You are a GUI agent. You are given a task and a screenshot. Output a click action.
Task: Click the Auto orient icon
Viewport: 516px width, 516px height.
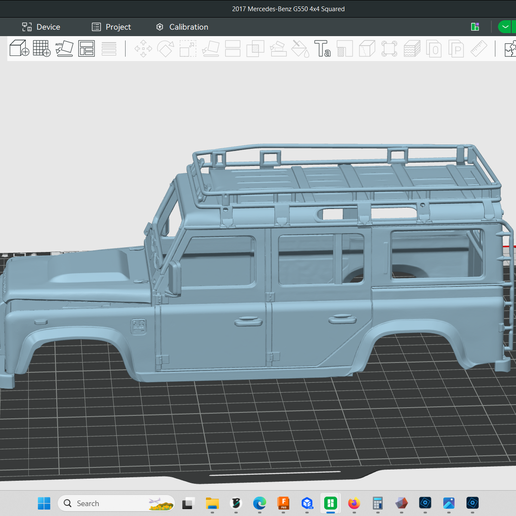pyautogui.click(x=64, y=48)
